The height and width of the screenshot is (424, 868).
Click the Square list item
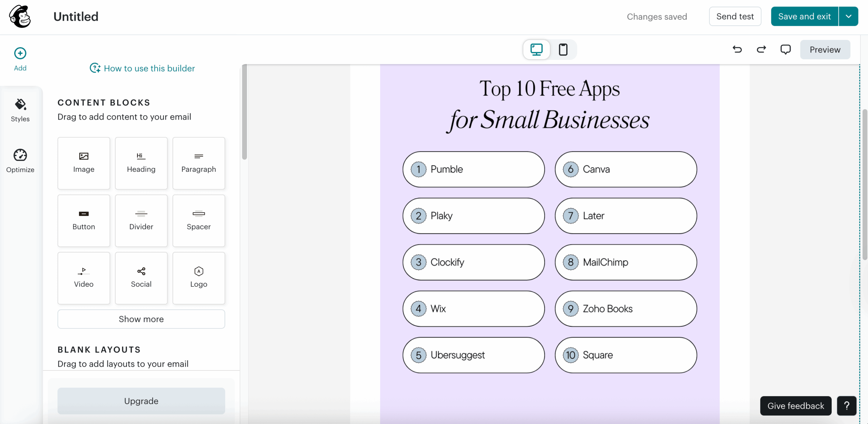coord(626,355)
